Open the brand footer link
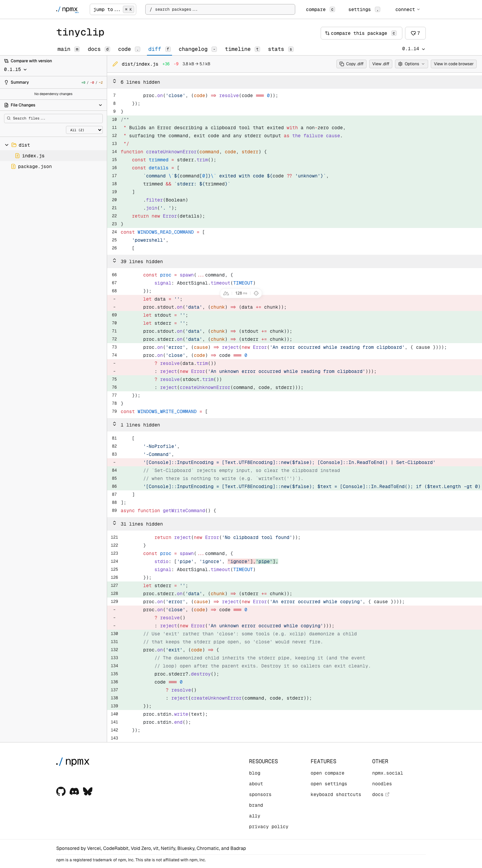This screenshot has width=482, height=868. pos(256,805)
